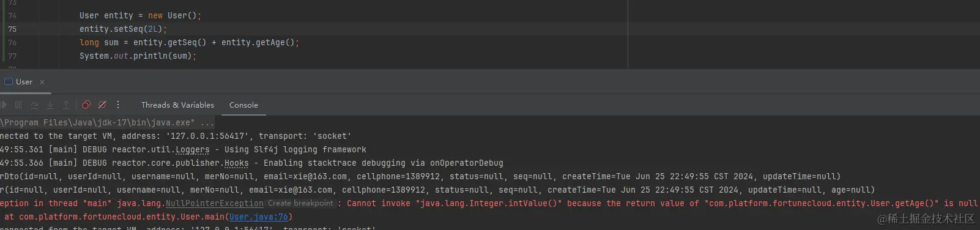Click the Step Over debugger icon
The height and width of the screenshot is (230, 980).
point(34,105)
